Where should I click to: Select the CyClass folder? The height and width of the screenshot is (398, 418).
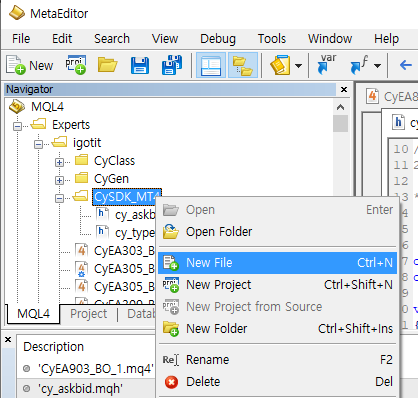tap(114, 161)
